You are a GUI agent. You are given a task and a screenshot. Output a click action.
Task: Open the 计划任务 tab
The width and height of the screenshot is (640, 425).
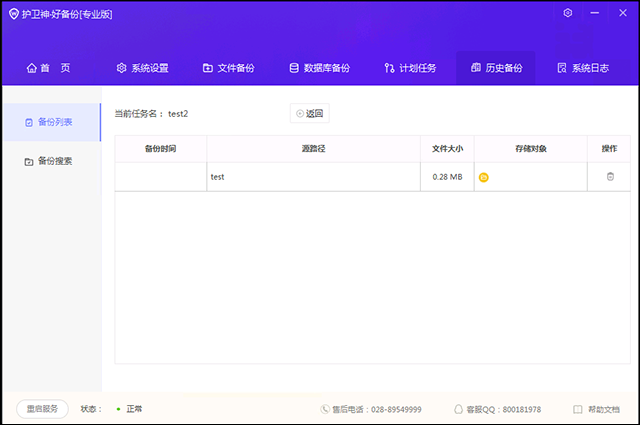410,68
